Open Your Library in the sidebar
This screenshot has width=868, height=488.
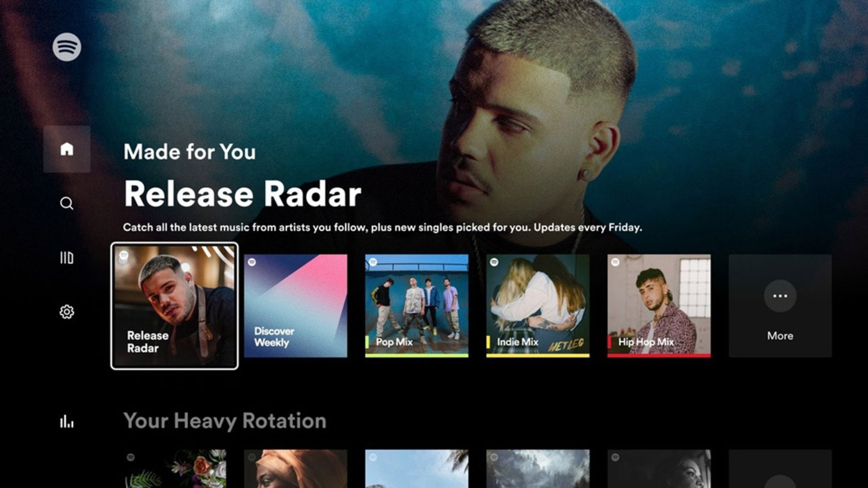pyautogui.click(x=66, y=257)
